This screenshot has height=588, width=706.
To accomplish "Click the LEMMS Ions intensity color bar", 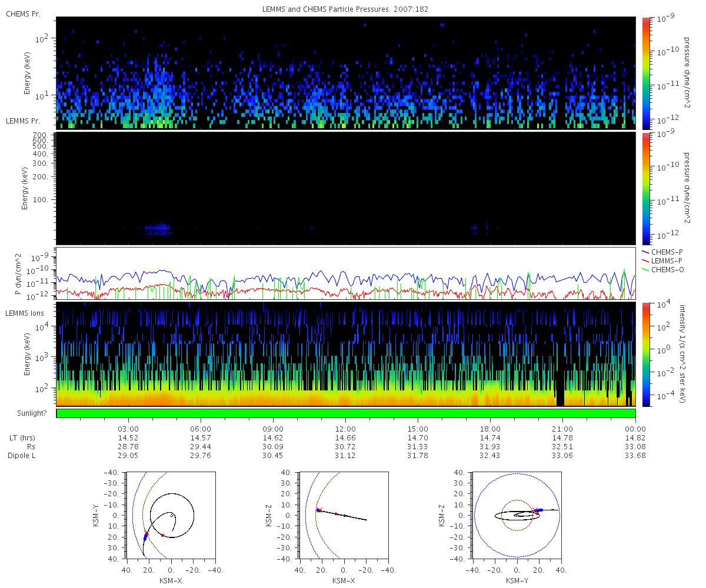I will pos(645,355).
